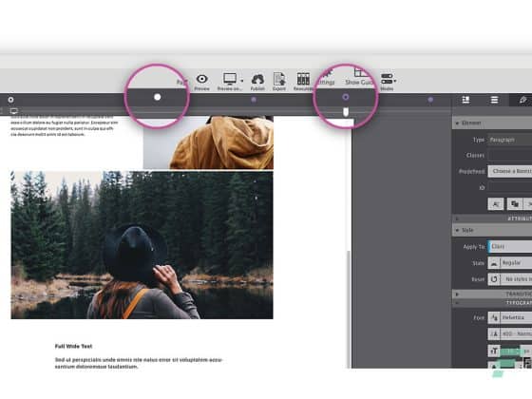Switch to the inspector brush sidebar tab
Screen dimensions: 532x399
tap(522, 100)
